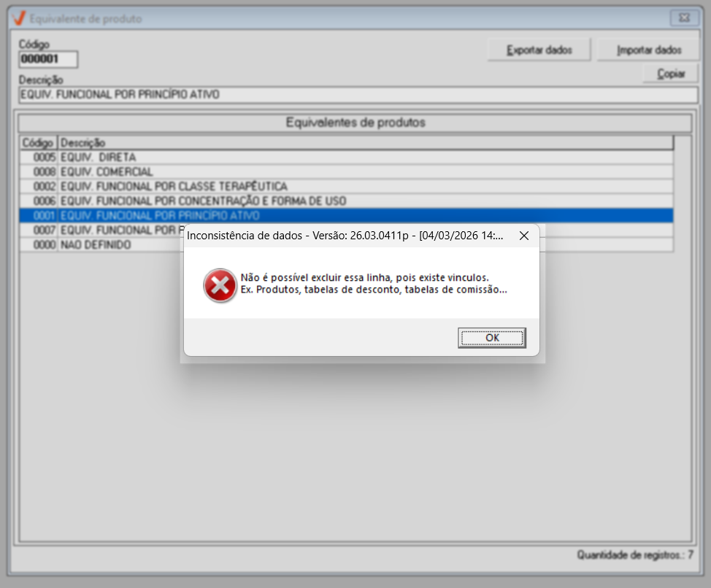Viewport: 711px width, 588px height.
Task: Select the CONCENTRAÇÃO E FORMA DE USO row
Action: (347, 201)
